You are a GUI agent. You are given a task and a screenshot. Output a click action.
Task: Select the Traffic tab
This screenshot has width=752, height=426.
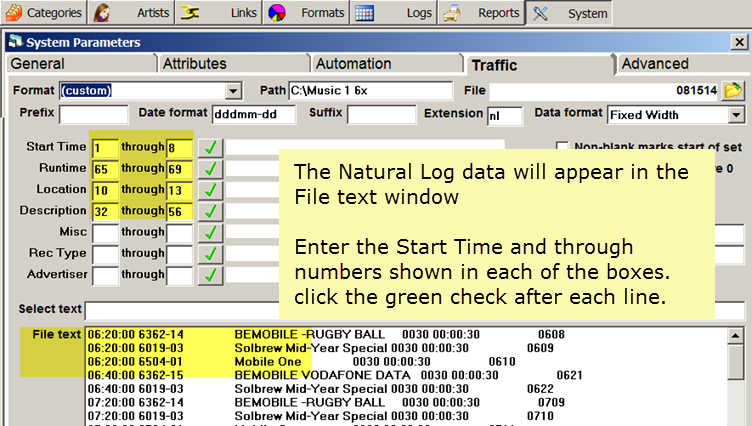tap(539, 65)
